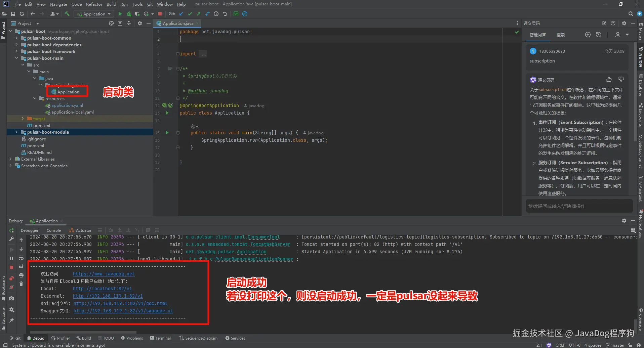Screen dimensions: 644x348
Task: Stop the debug session with the red square
Action: pos(11,267)
